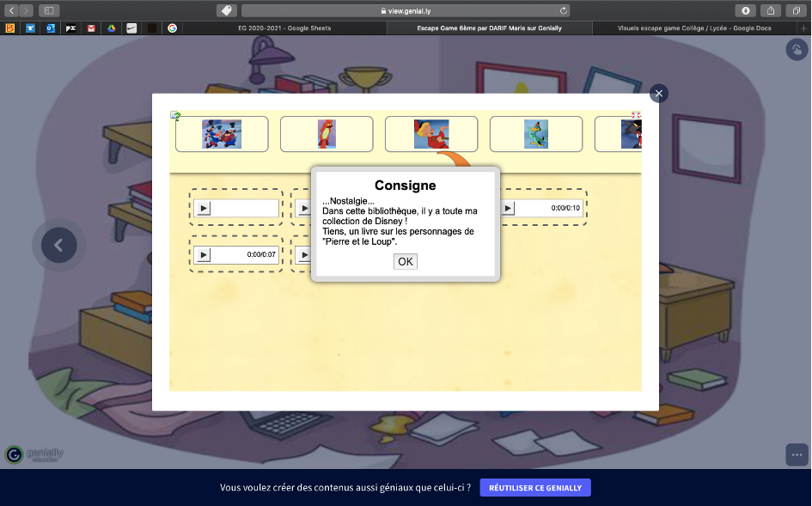Image resolution: width=812 pixels, height=506 pixels.
Task: Open the dark square pinned tab
Action: coord(152,28)
